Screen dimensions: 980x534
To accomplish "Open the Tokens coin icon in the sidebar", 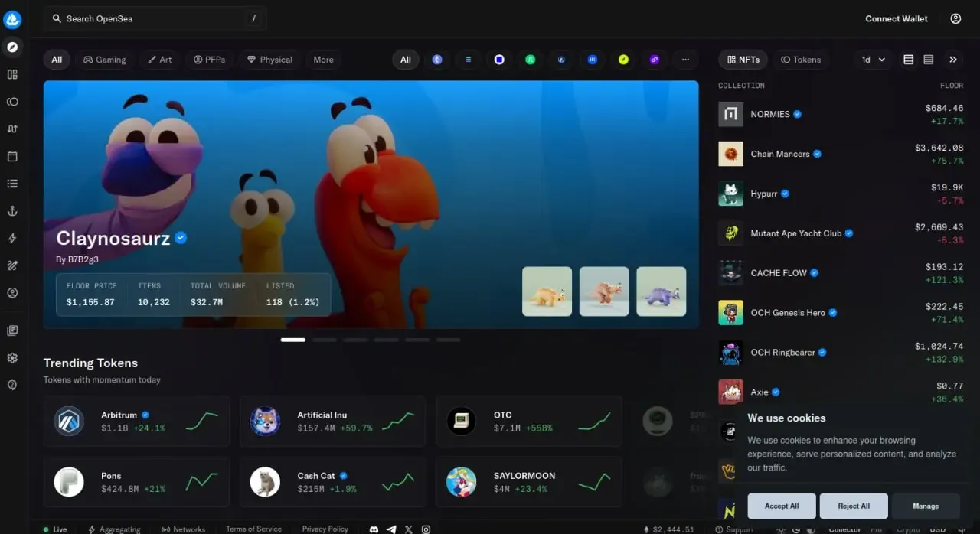I will 12,102.
